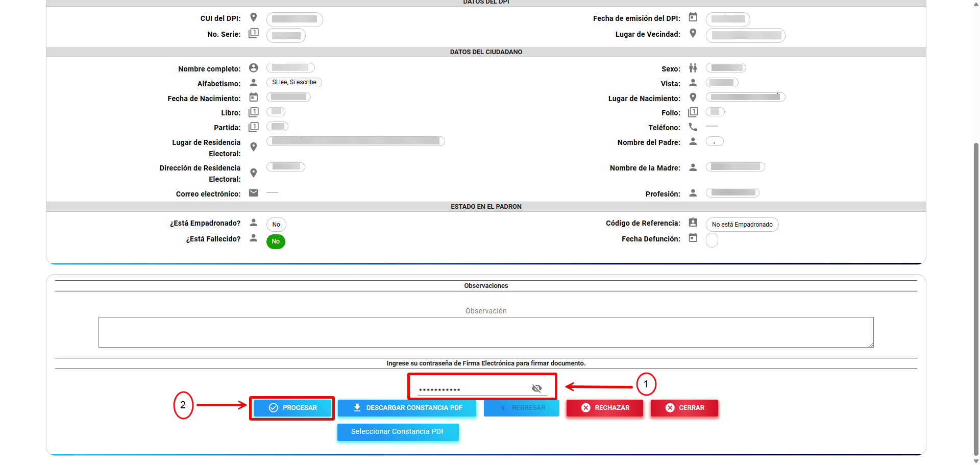980x465 pixels.
Task: Click the calendar icon beside Fecha de Nacimiento
Action: pyautogui.click(x=253, y=97)
